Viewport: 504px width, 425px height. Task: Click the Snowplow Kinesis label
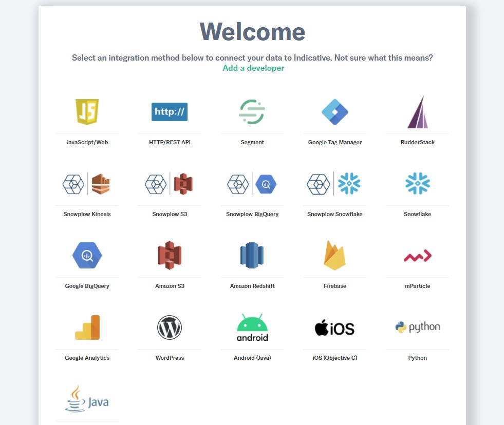[x=87, y=214]
